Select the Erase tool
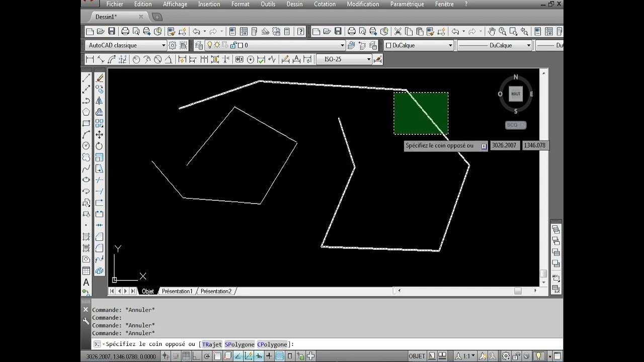The image size is (644, 362). coord(99,78)
